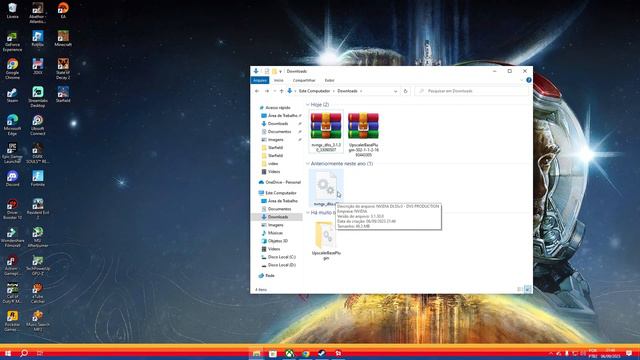Open the Windows Start menu

(8, 353)
